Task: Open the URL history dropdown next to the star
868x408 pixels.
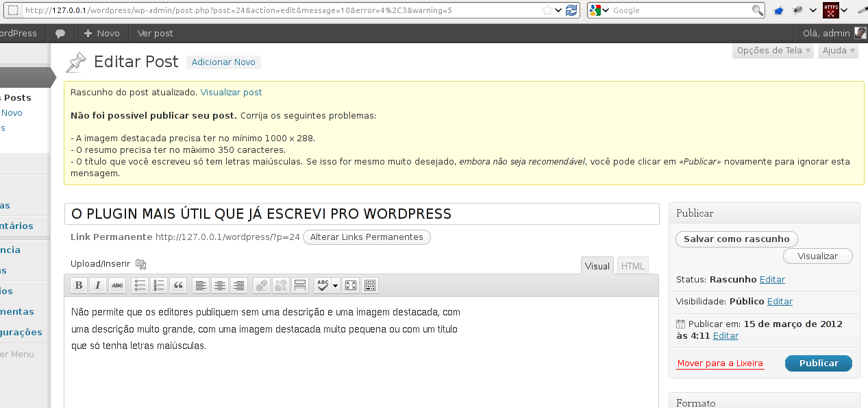Action: click(558, 10)
